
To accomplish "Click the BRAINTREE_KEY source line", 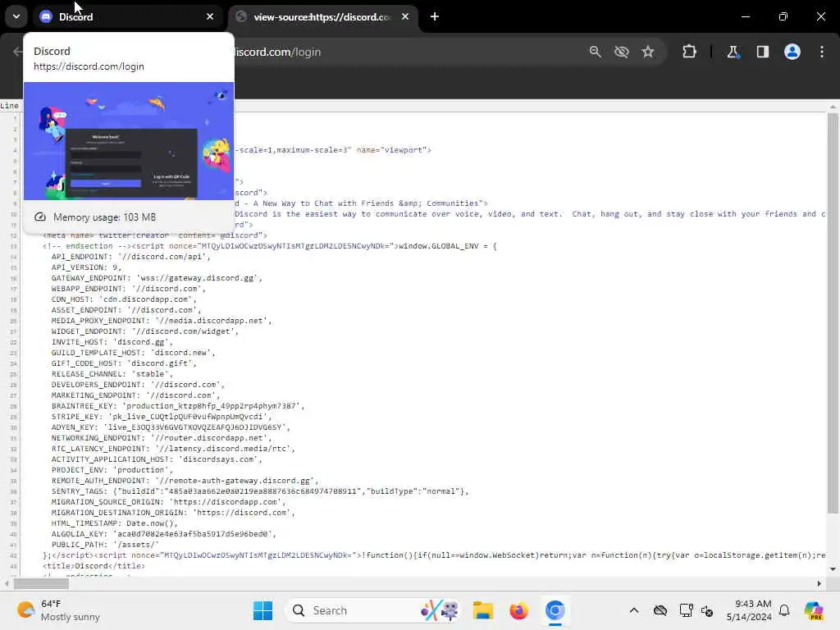I will tap(178, 405).
